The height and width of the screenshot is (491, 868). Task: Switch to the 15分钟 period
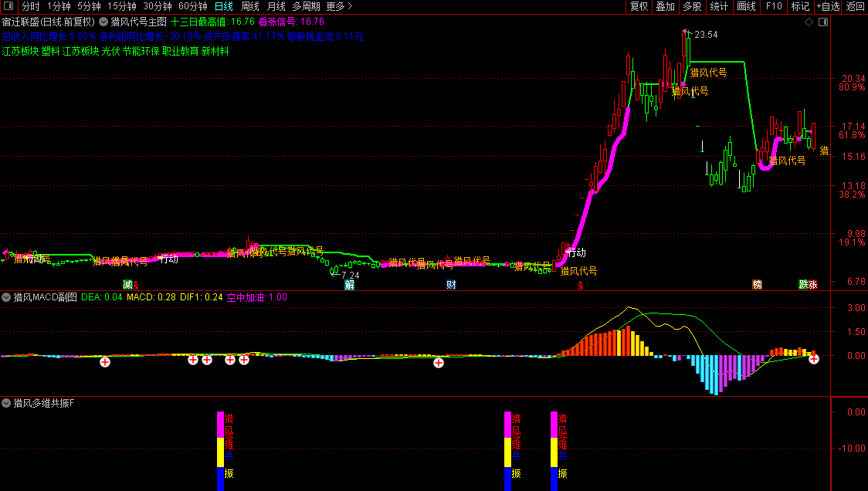coord(121,6)
